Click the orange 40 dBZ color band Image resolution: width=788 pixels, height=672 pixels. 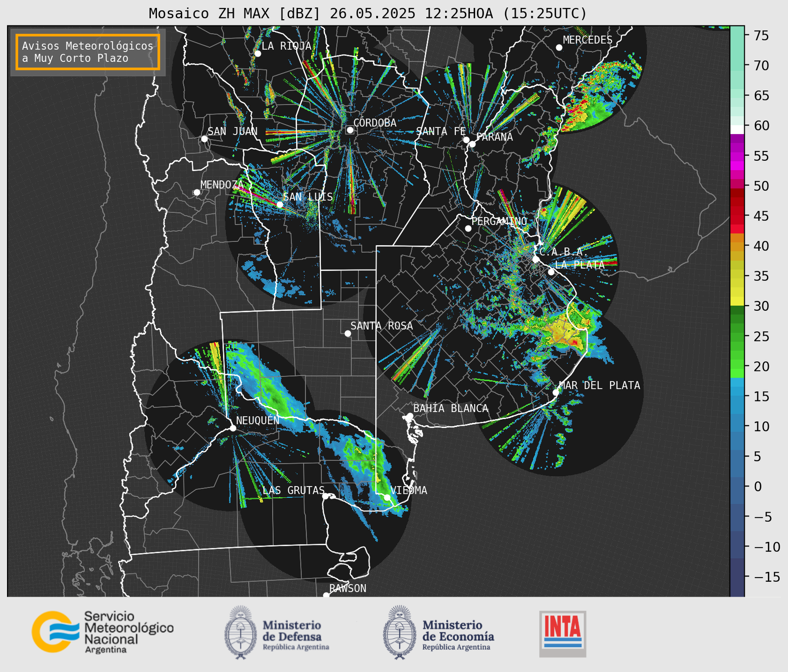(x=737, y=247)
